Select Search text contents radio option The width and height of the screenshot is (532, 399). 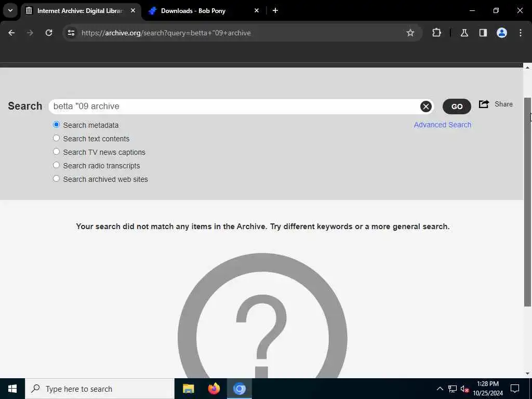point(56,138)
